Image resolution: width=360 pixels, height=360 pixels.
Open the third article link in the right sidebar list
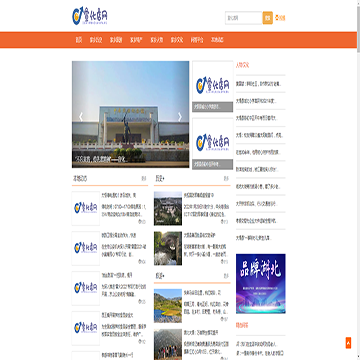[257, 118]
